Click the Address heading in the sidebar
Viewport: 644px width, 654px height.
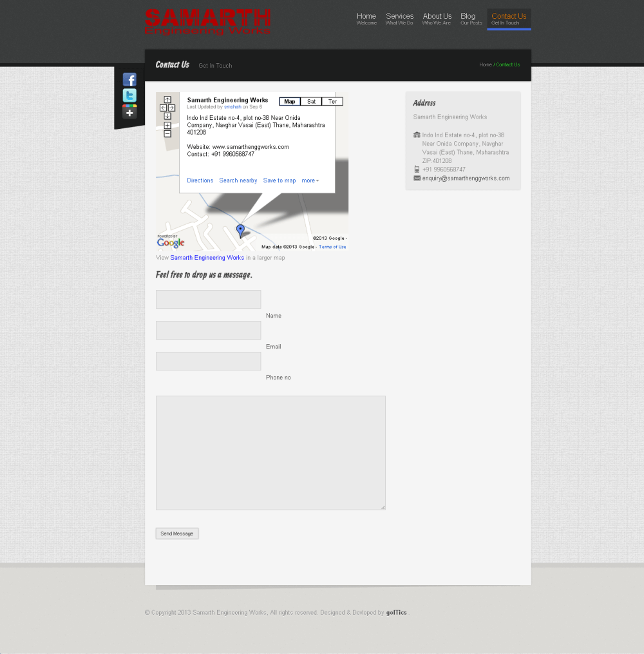click(x=424, y=103)
